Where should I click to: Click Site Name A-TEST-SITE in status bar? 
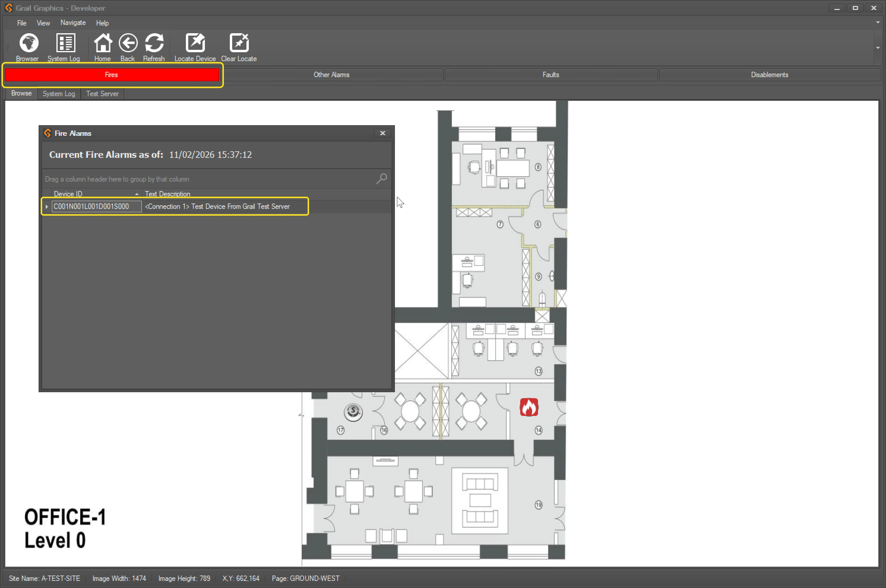(45, 578)
